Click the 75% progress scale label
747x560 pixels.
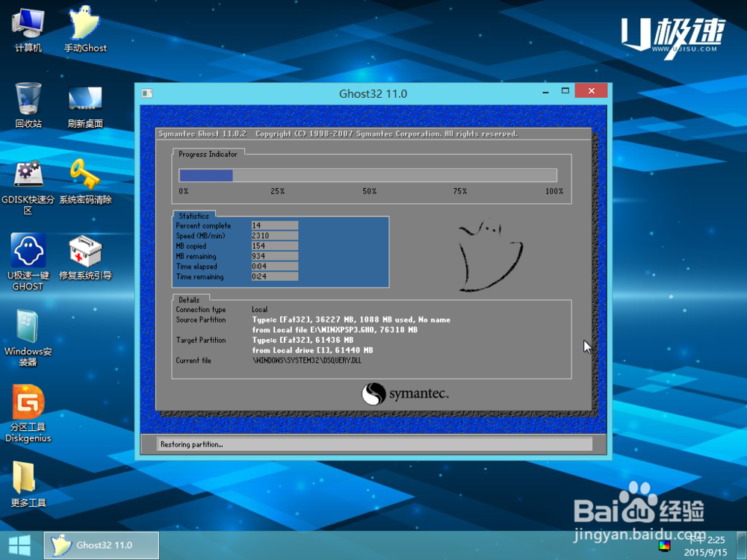tap(460, 191)
